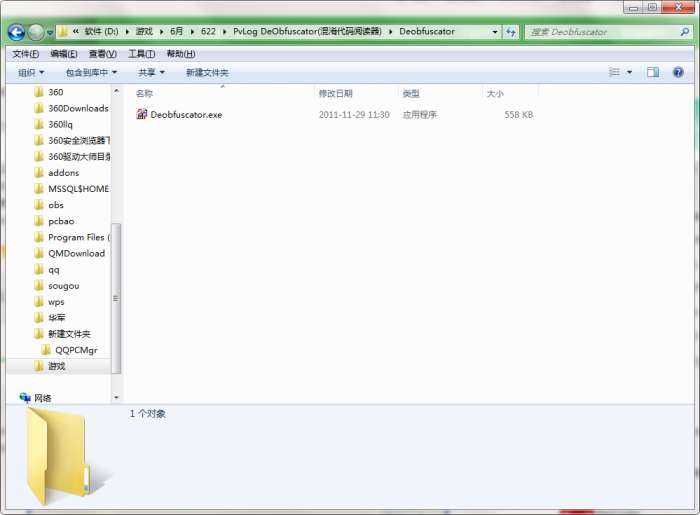Go back with the blue Back arrow
Screen dimensions: 700x515
pyautogui.click(x=17, y=32)
